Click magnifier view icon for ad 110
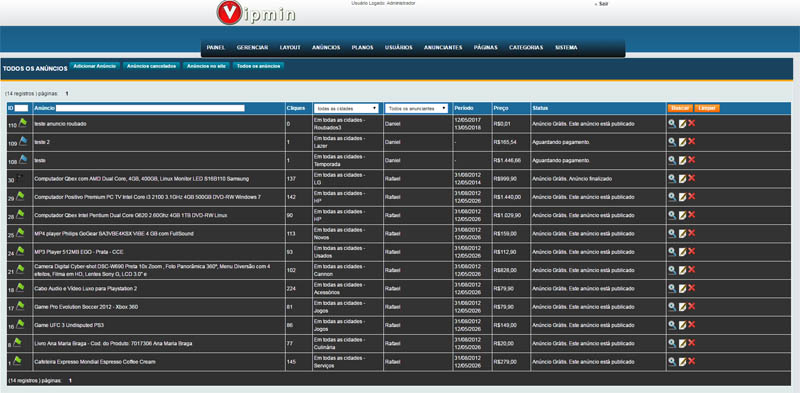Screen dimensions: 800x393 [x=672, y=124]
